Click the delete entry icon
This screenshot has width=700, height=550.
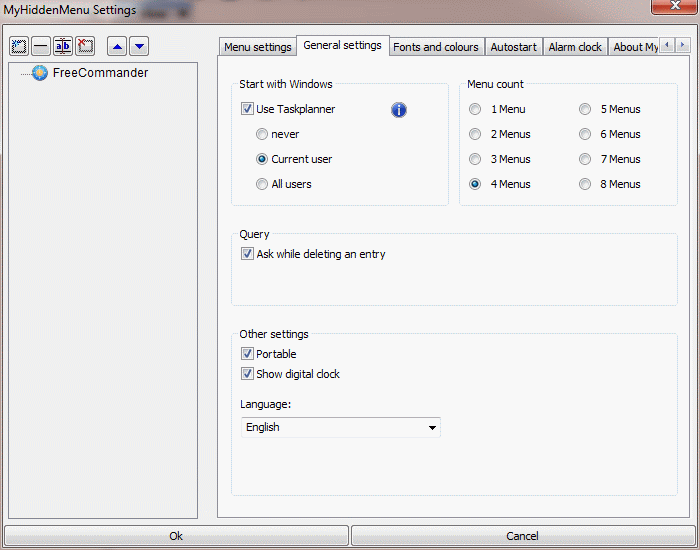85,46
